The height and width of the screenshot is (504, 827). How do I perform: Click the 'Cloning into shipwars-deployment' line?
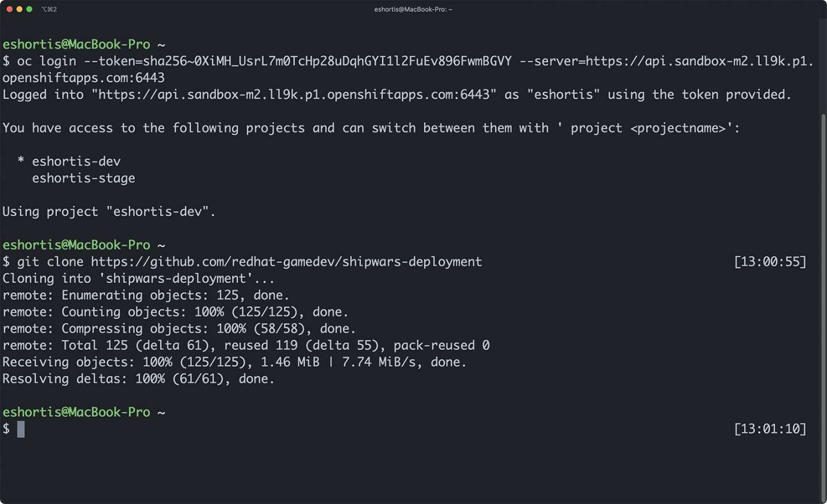[138, 278]
